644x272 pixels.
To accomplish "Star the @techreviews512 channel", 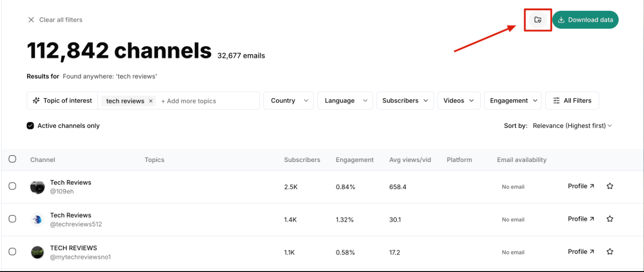I will coord(610,219).
